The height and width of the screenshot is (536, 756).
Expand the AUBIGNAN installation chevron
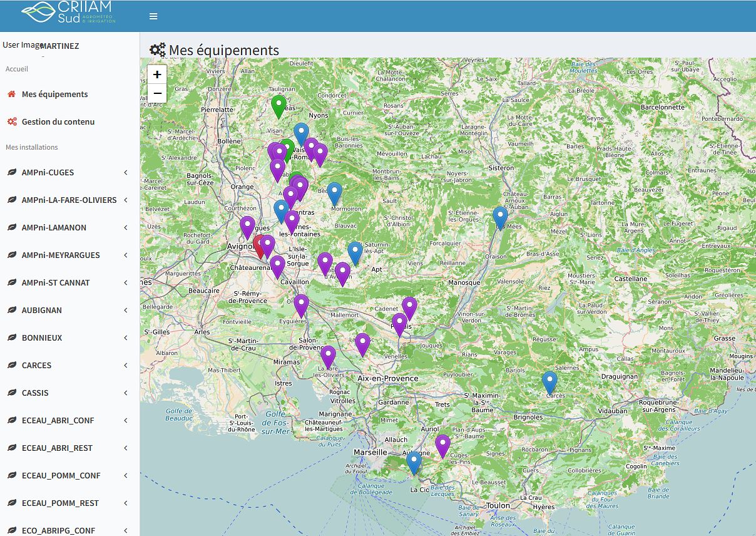coord(126,311)
